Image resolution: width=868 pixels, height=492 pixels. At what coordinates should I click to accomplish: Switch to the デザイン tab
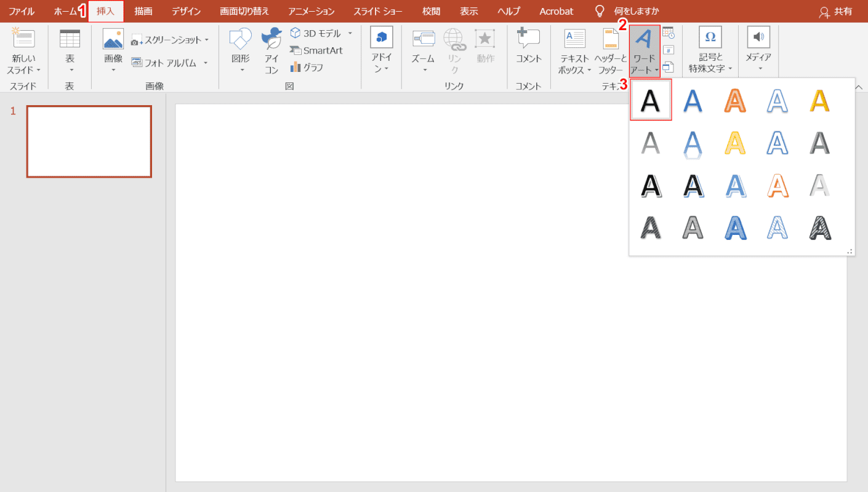pos(186,11)
